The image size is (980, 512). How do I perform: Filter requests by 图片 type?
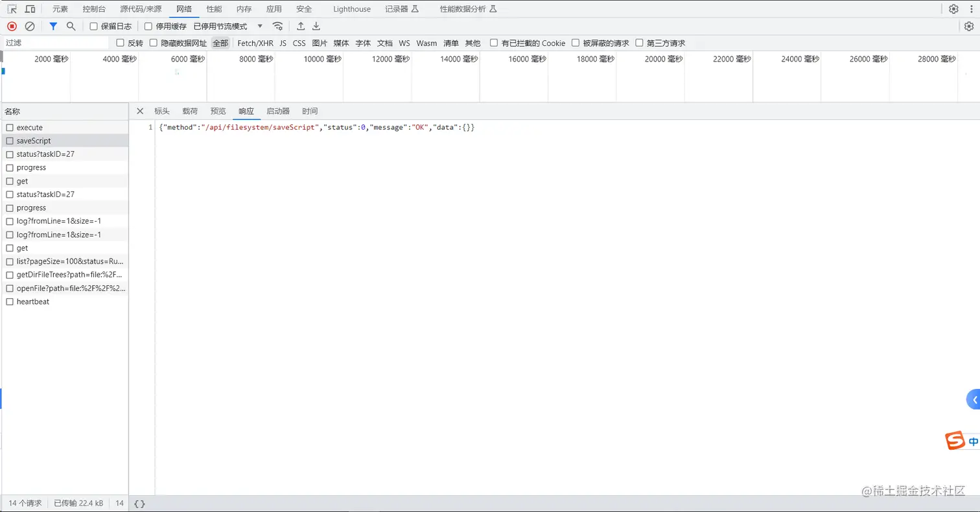point(320,43)
